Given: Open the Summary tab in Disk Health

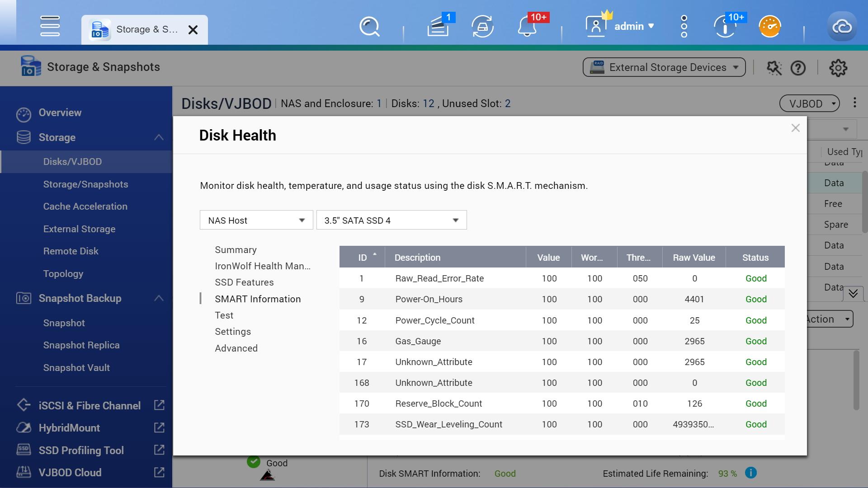Looking at the screenshot, I should tap(236, 250).
